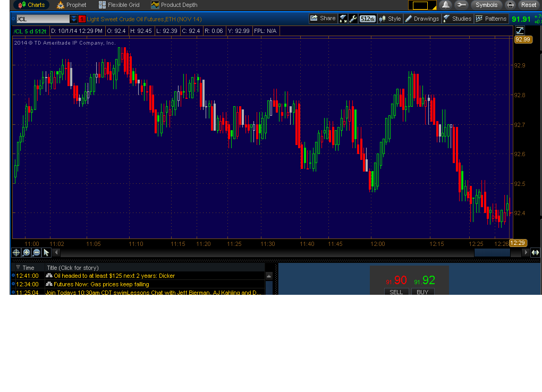Open the Patterns menu
This screenshot has width=542, height=392.
click(491, 19)
